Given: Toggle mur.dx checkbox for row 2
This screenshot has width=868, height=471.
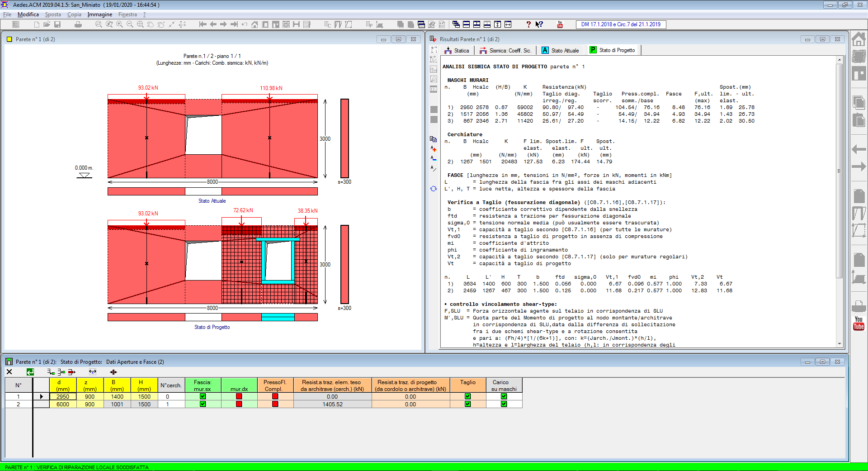Looking at the screenshot, I should (x=239, y=404).
